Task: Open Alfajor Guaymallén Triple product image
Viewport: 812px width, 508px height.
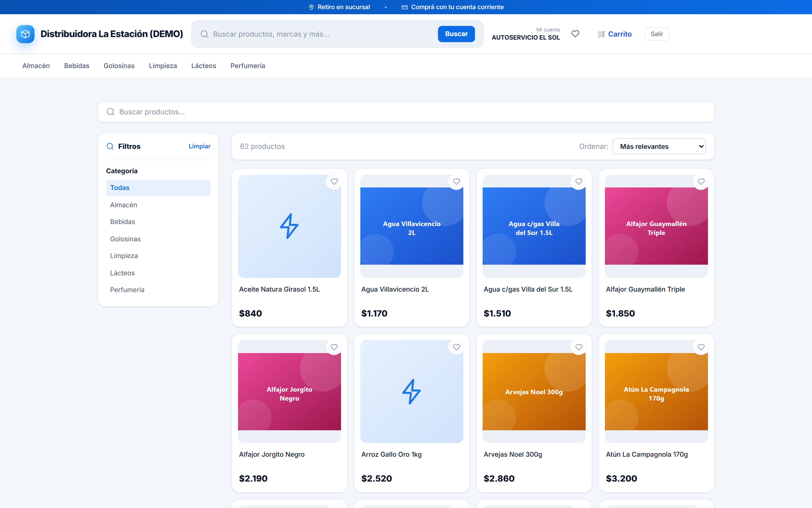Action: pyautogui.click(x=656, y=226)
